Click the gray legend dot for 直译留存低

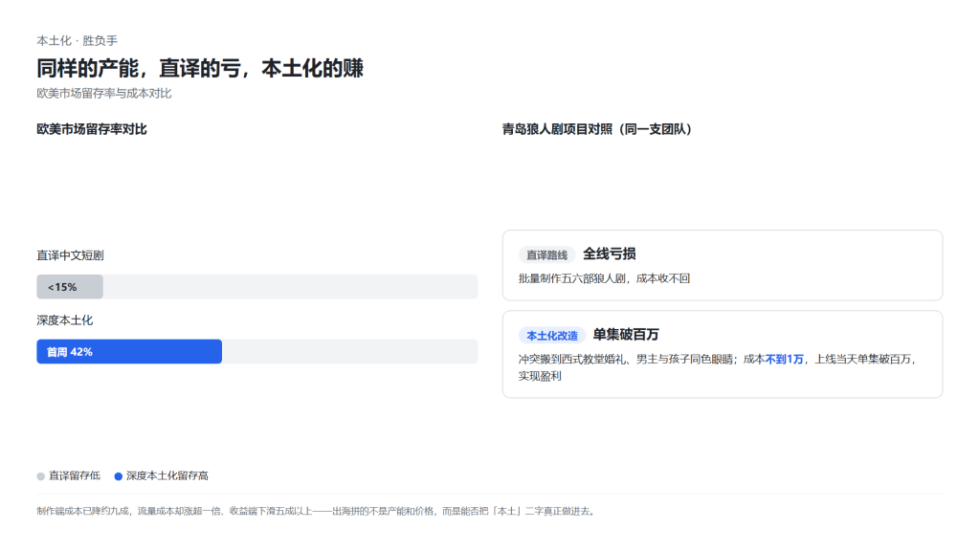click(40, 476)
